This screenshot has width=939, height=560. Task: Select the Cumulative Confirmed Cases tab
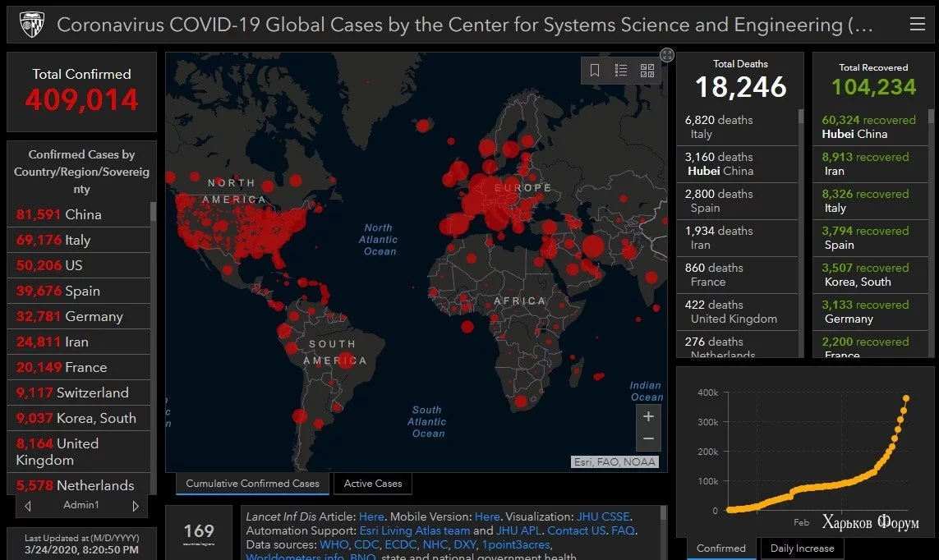coord(252,484)
